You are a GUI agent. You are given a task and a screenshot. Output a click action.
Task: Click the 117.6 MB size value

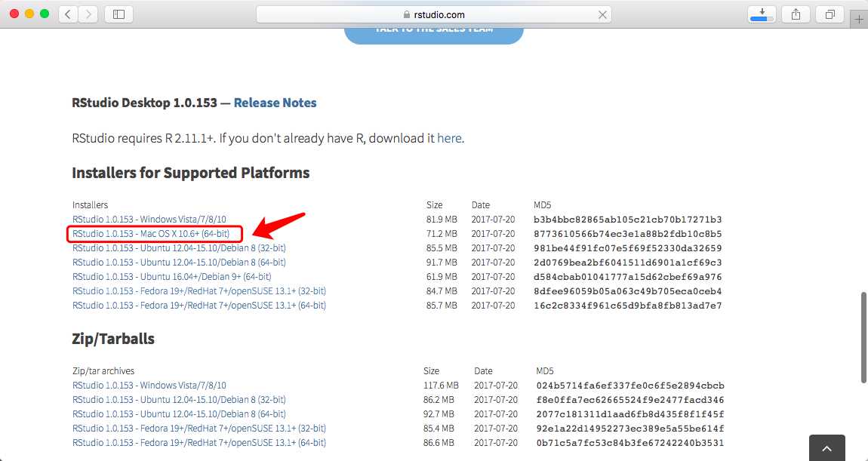(x=442, y=386)
